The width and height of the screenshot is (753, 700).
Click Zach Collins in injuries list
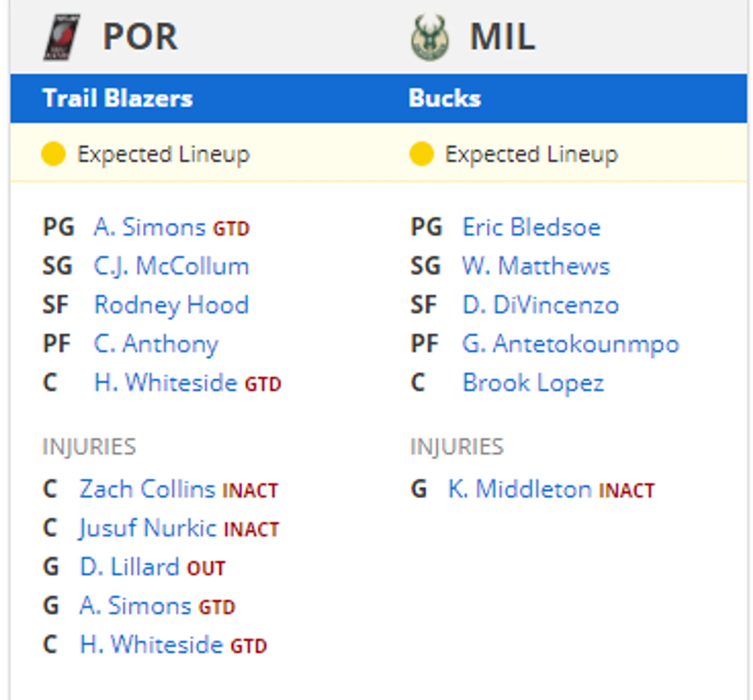click(x=147, y=489)
